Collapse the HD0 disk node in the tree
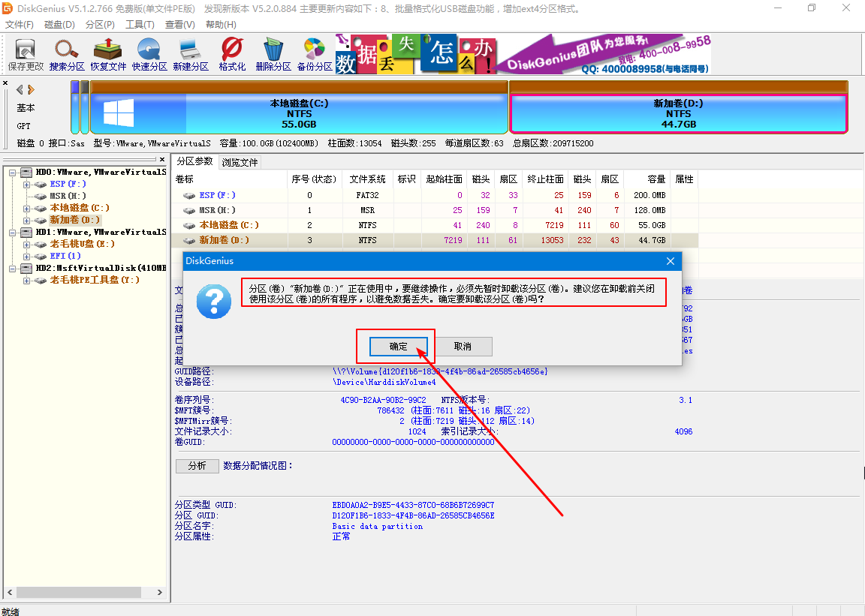This screenshot has height=616, width=865. coord(13,173)
